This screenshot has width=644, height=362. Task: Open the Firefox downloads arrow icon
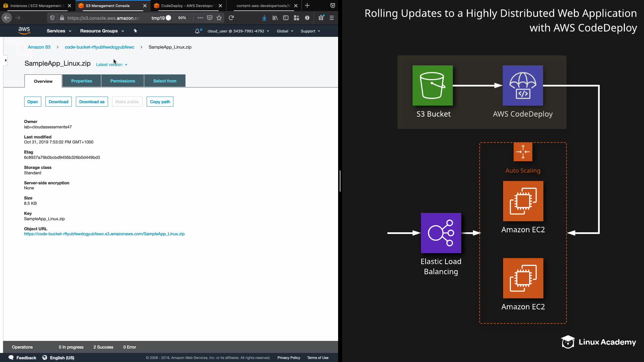pos(264,18)
